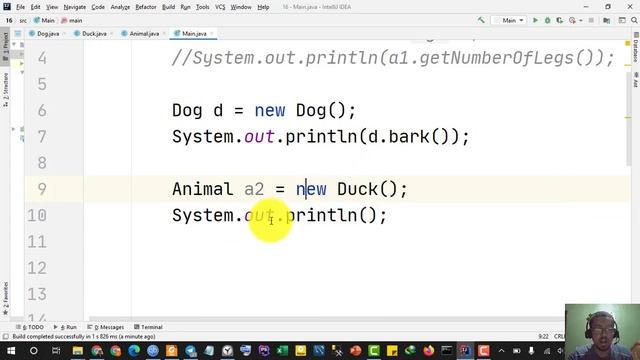Open the Code menu
The image size is (640, 360).
[98, 7]
